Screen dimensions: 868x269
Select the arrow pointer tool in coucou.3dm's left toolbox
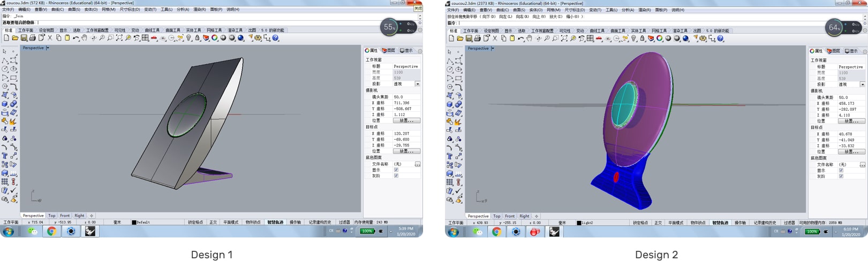pos(5,52)
